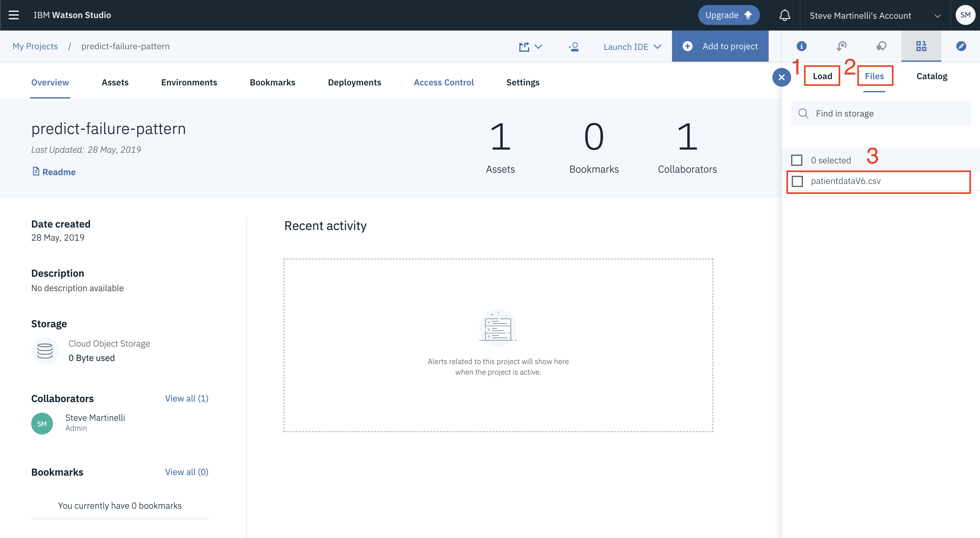Screen dimensions: 980x538
Task: Switch to the Catalog tab
Action: click(932, 76)
